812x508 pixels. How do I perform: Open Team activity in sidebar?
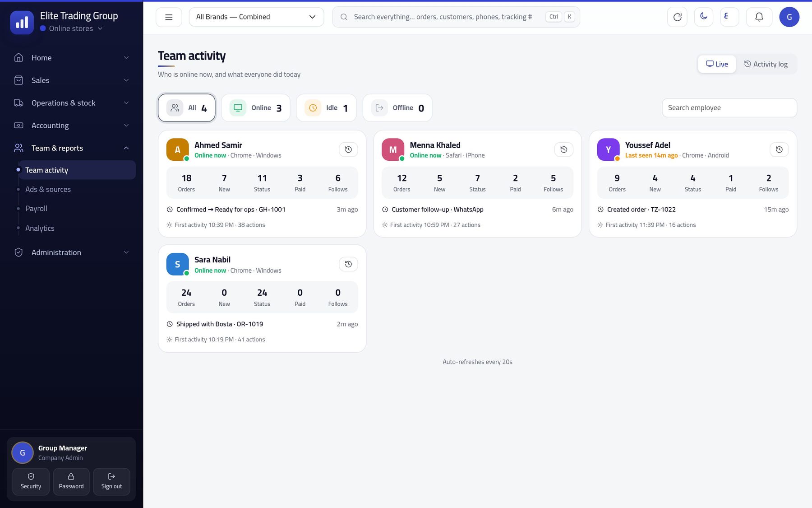pos(77,170)
